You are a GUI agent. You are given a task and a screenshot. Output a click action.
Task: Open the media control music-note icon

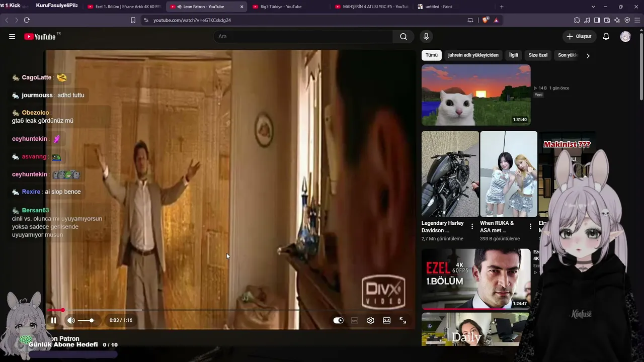587,20
